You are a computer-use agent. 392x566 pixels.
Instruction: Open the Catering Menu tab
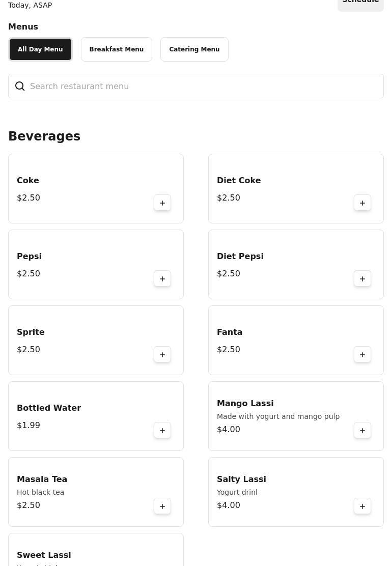pyautogui.click(x=194, y=49)
